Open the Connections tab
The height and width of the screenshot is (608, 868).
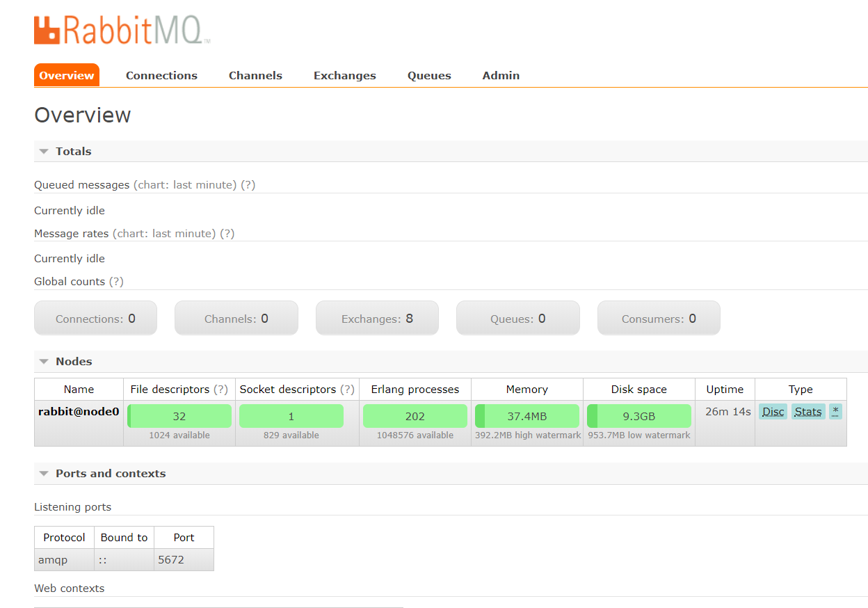pyautogui.click(x=161, y=75)
